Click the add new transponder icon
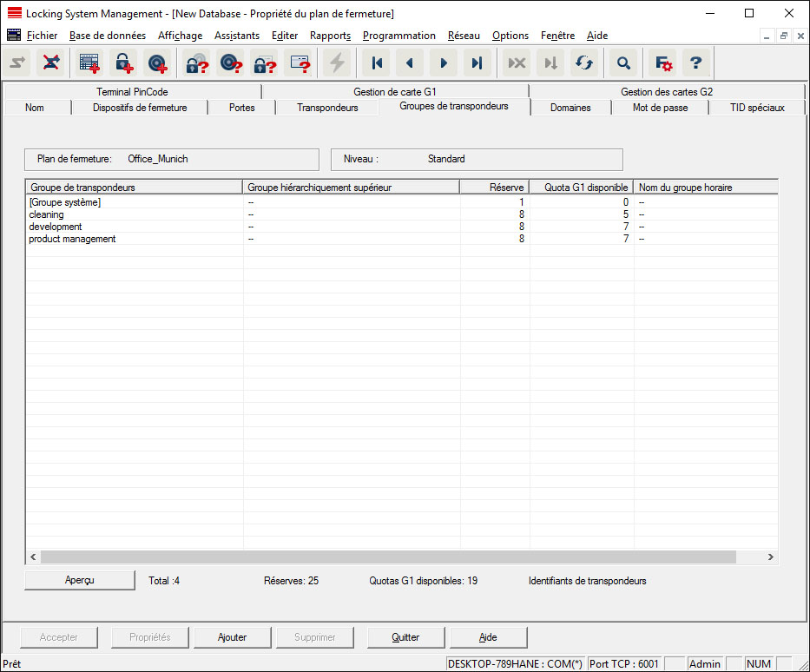The image size is (810, 672). click(x=157, y=63)
